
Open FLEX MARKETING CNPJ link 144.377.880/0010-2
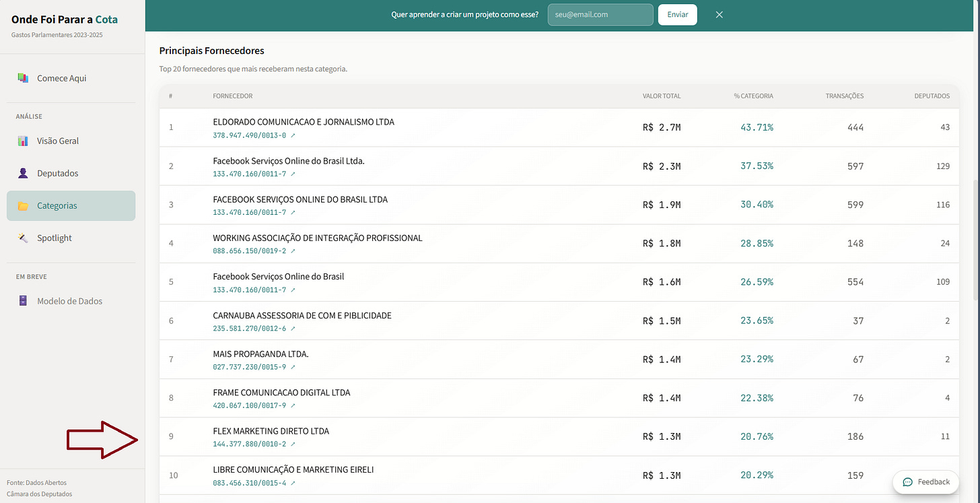(254, 444)
